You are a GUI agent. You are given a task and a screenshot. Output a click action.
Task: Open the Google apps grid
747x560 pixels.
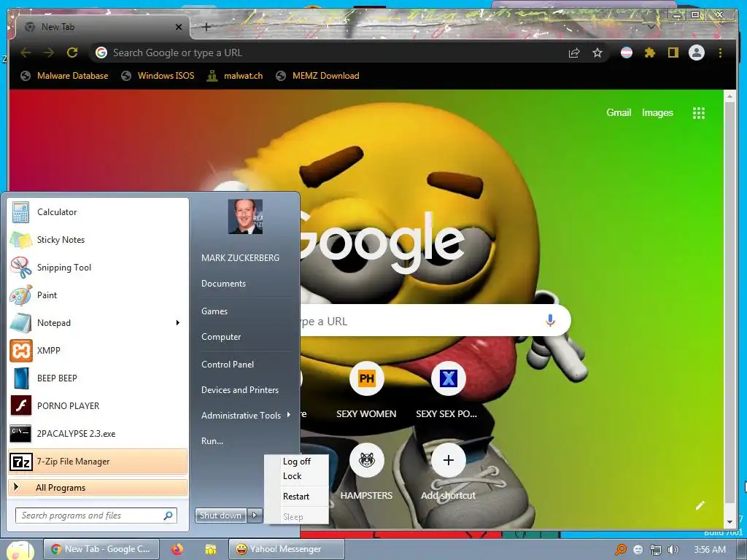click(x=698, y=113)
